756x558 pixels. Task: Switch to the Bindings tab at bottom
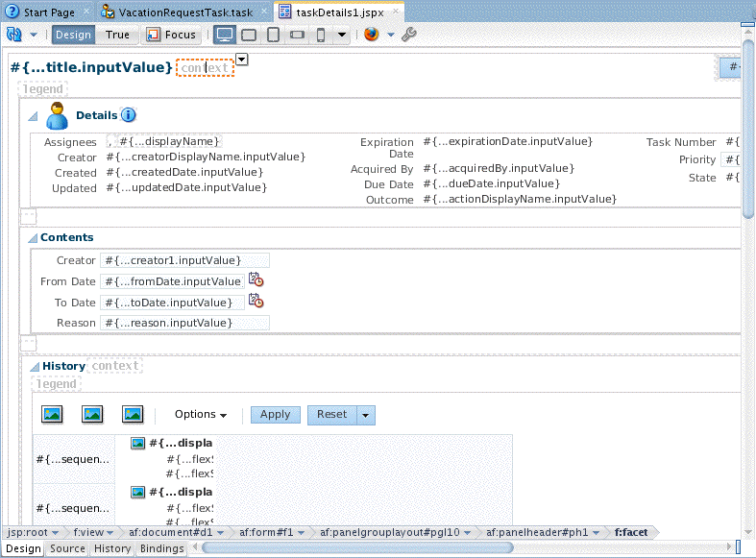coord(162,548)
